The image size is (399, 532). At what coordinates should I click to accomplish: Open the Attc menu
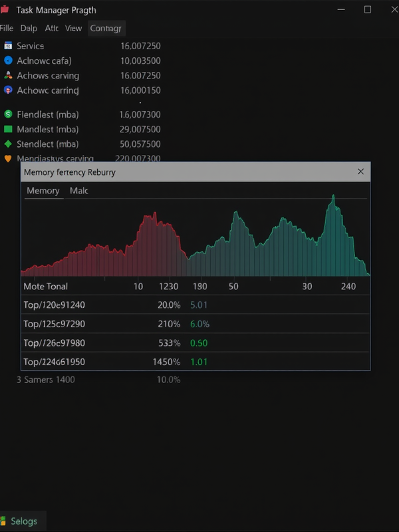tap(52, 28)
